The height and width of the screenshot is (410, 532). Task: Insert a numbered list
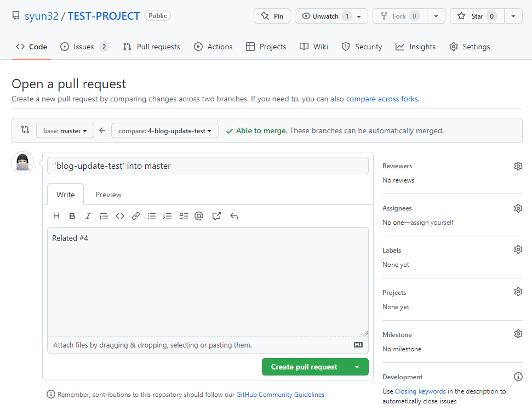pyautogui.click(x=167, y=216)
